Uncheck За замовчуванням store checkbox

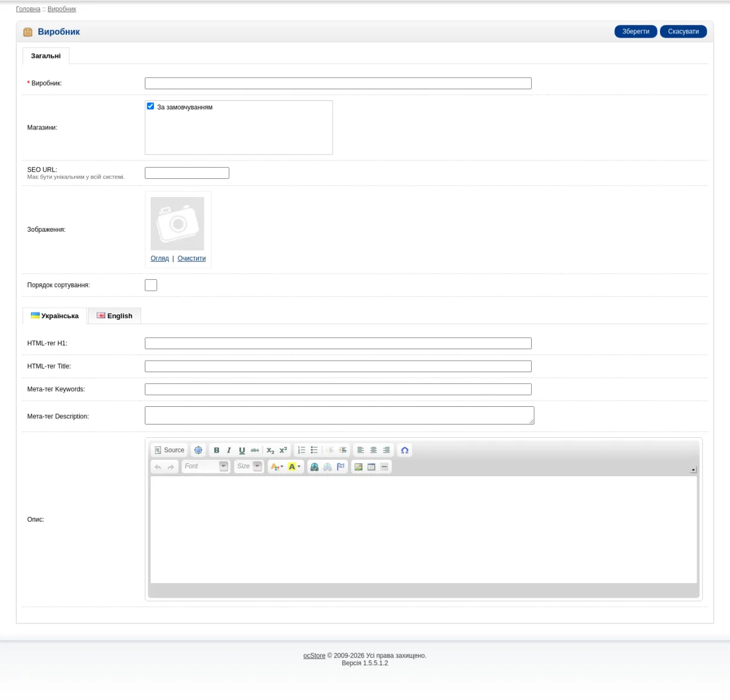150,106
